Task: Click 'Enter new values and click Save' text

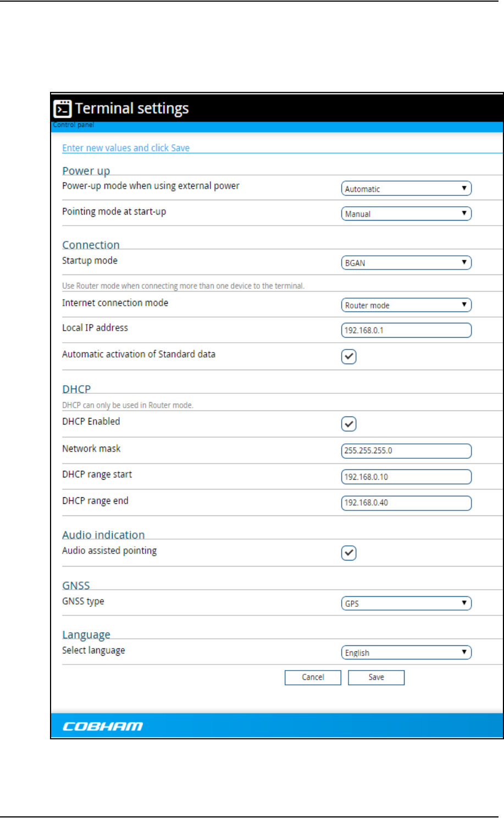Action: click(126, 148)
